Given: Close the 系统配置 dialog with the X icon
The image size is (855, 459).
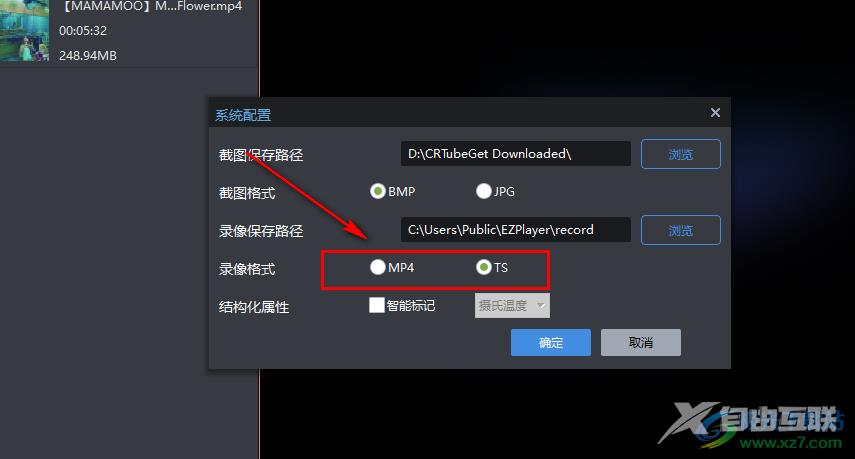Looking at the screenshot, I should (x=715, y=112).
